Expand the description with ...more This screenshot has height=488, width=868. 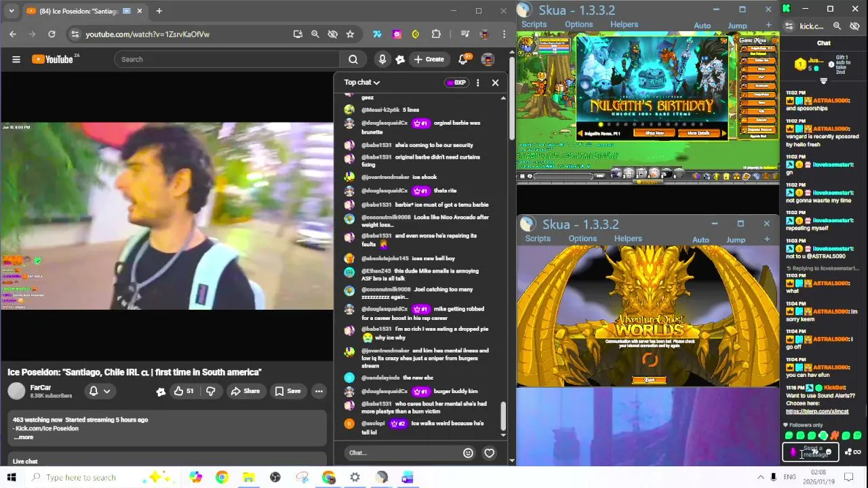coord(23,437)
